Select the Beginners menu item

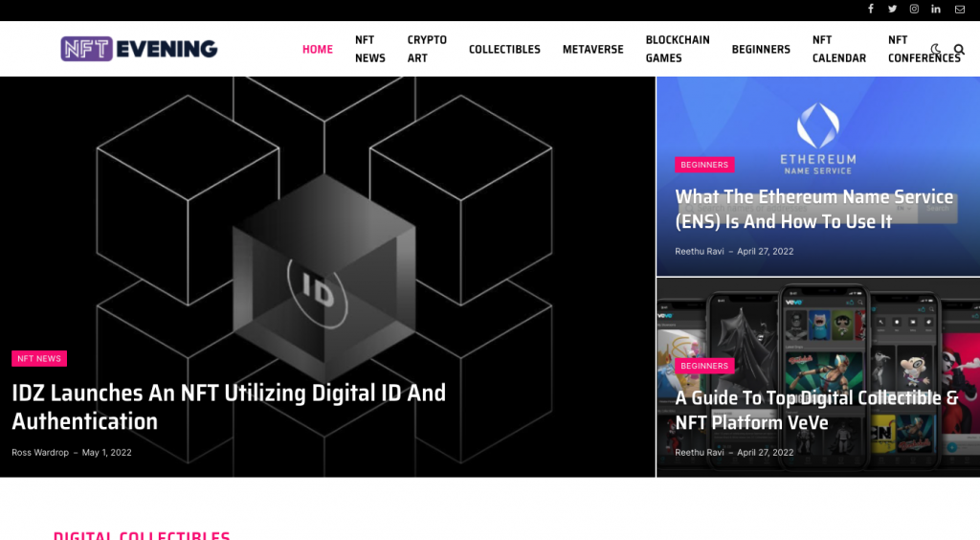pos(761,49)
